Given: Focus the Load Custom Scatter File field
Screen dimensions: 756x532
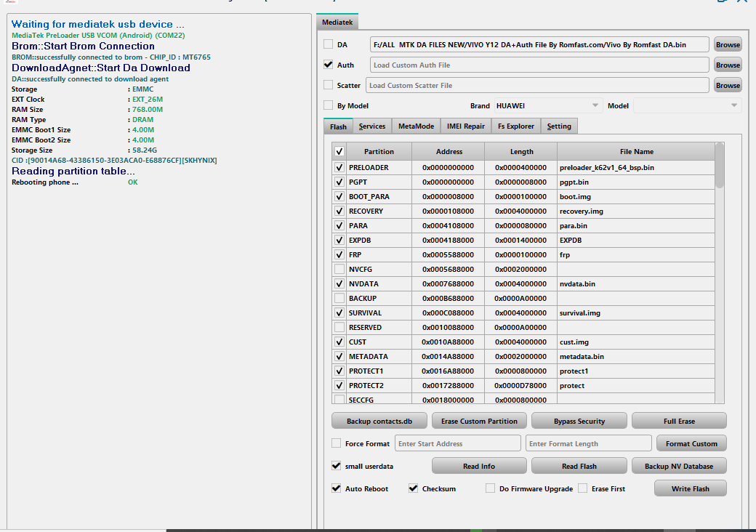Looking at the screenshot, I should point(537,85).
